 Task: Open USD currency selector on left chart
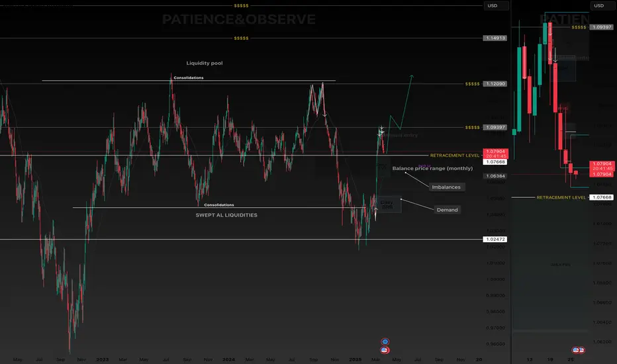[x=496, y=5]
